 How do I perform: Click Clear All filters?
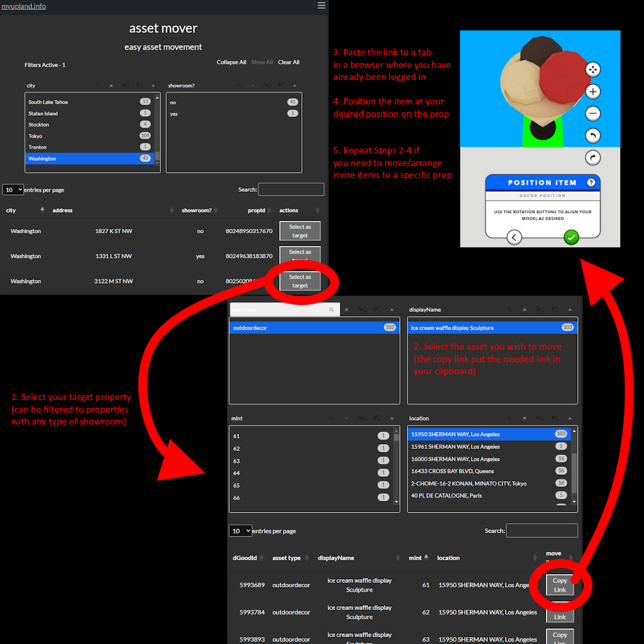click(289, 62)
